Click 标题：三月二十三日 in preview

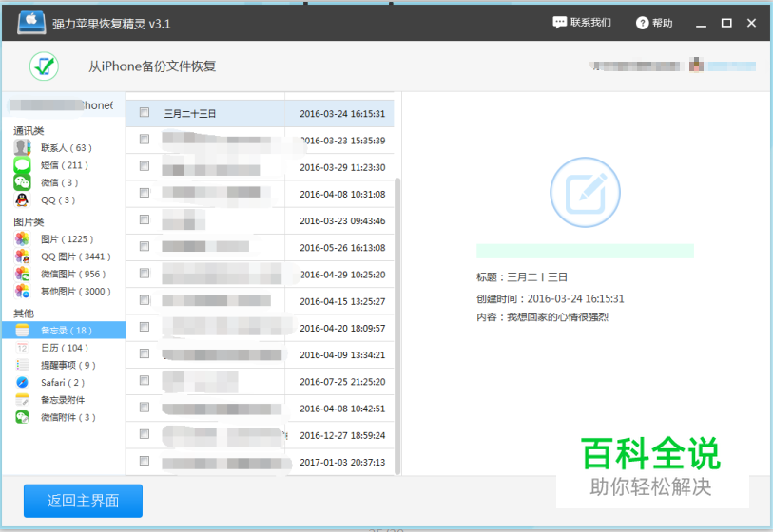(522, 276)
